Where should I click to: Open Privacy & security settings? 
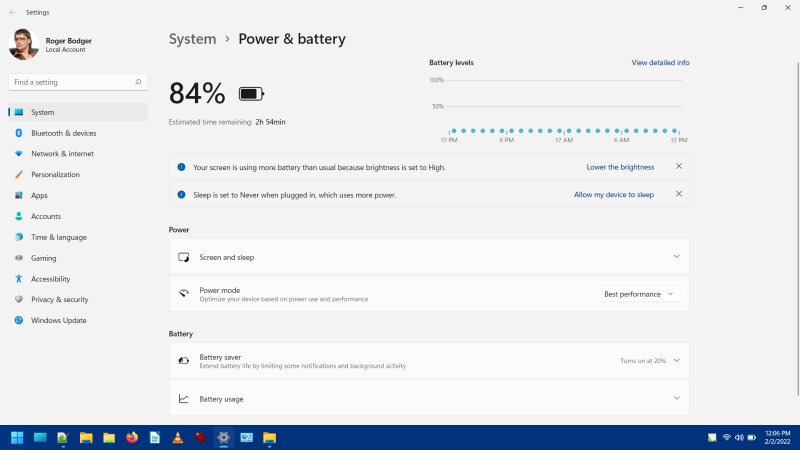coord(59,299)
